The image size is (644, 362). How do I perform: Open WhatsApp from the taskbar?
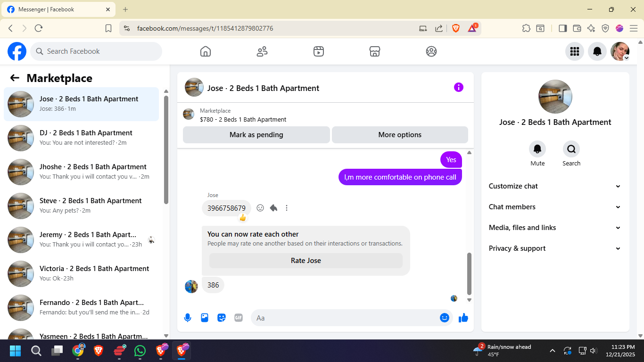[140, 351]
